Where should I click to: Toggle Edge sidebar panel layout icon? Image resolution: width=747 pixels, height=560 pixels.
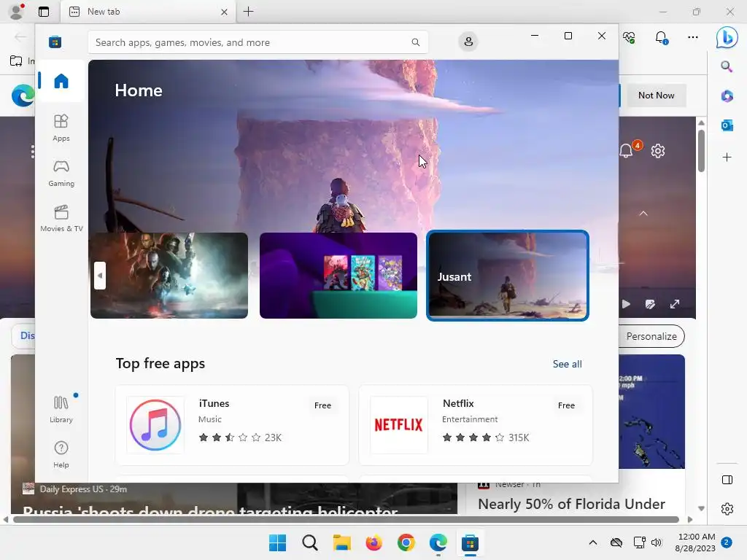pyautogui.click(x=727, y=480)
